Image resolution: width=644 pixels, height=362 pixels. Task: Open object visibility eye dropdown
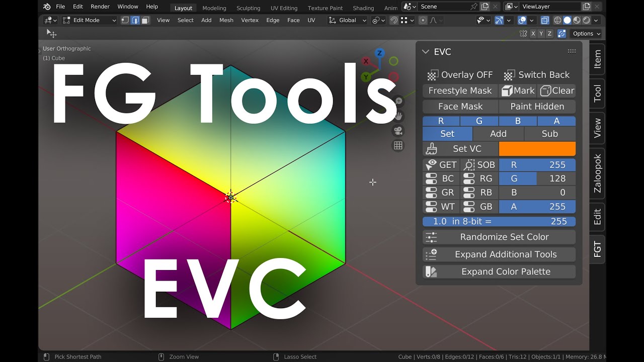tap(484, 20)
